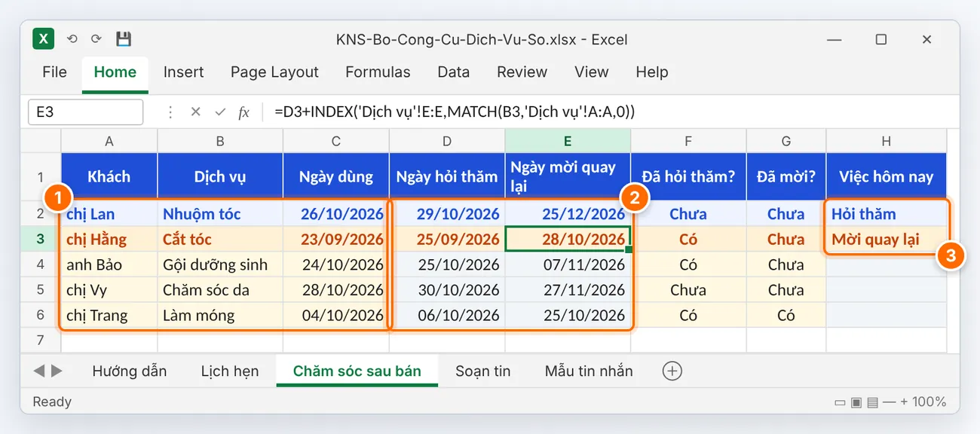Select column E header
The image size is (980, 434).
[x=568, y=141]
